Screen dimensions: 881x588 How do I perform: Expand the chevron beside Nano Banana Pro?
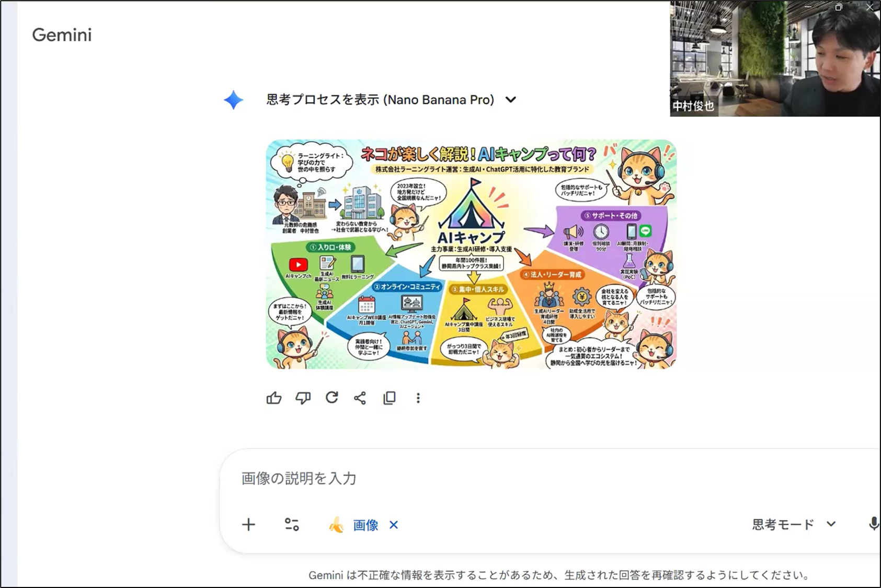(511, 100)
